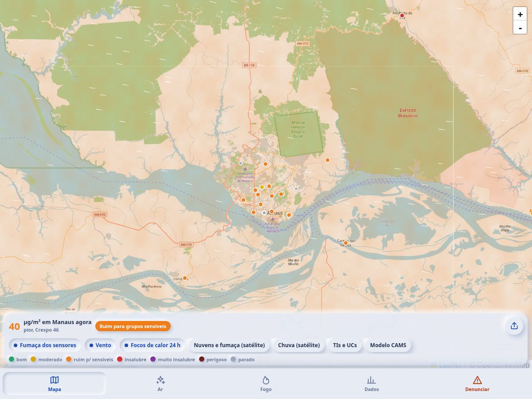Zoom out the map with minus button

pos(520,27)
